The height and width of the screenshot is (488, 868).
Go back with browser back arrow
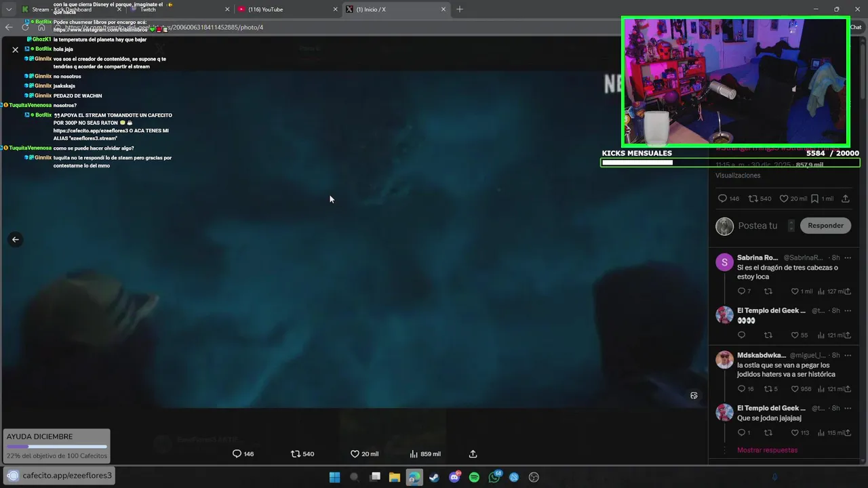(8, 27)
